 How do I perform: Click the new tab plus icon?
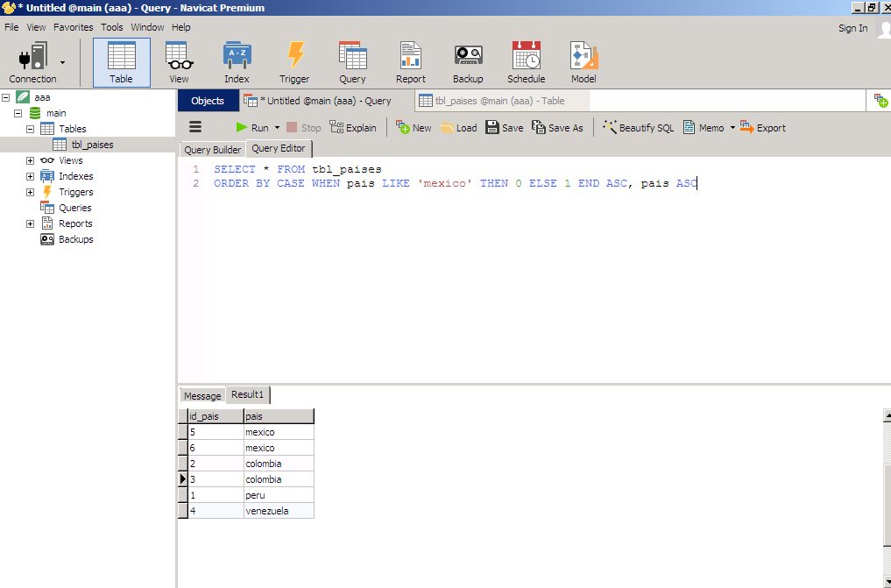tap(880, 101)
